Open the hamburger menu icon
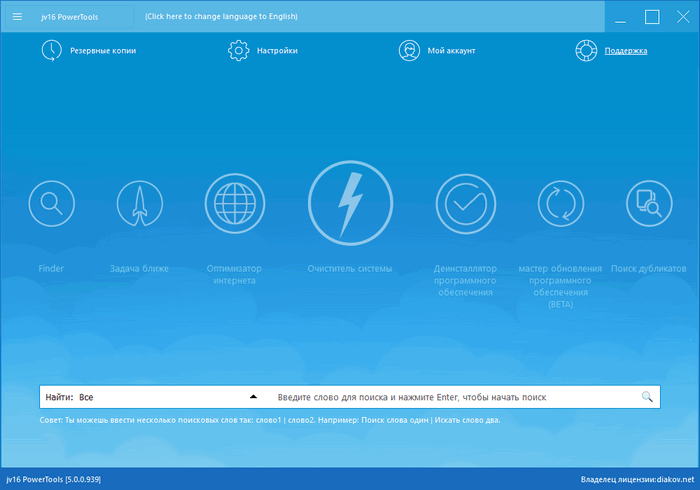This screenshot has width=700, height=490. click(x=17, y=17)
